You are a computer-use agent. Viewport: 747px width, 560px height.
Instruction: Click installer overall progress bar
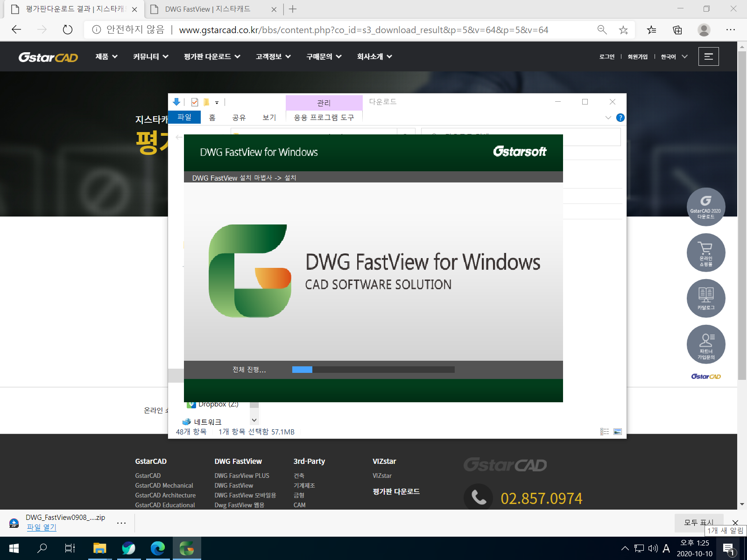[373, 370]
